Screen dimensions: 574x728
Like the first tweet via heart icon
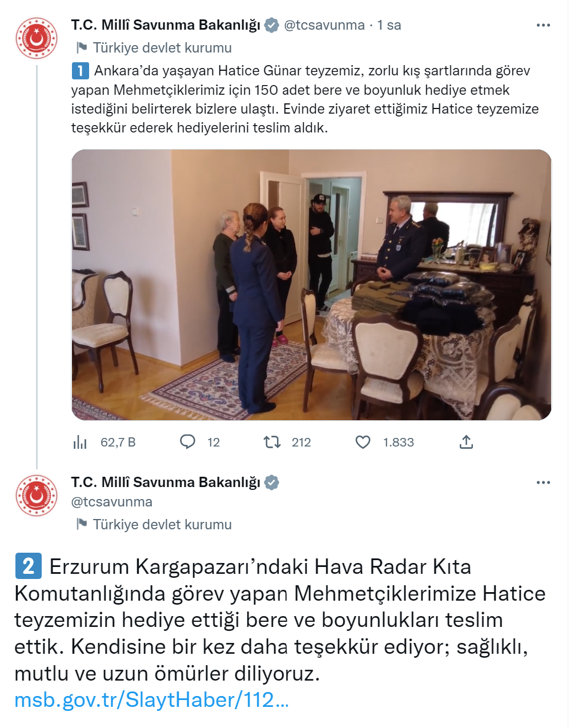[x=363, y=442]
